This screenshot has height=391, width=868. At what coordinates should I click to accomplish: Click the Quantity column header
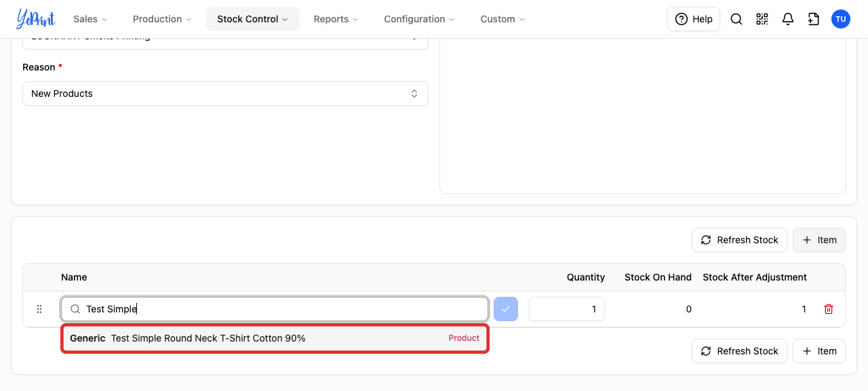(586, 277)
